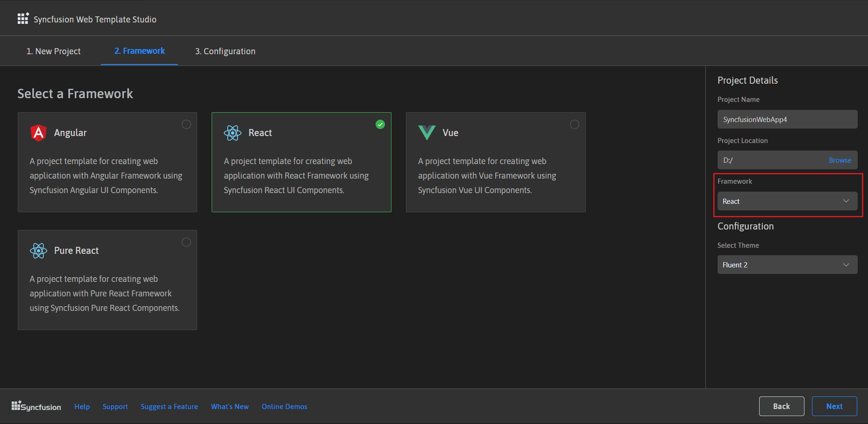
Task: Click the Angular logo icon
Action: [x=38, y=133]
